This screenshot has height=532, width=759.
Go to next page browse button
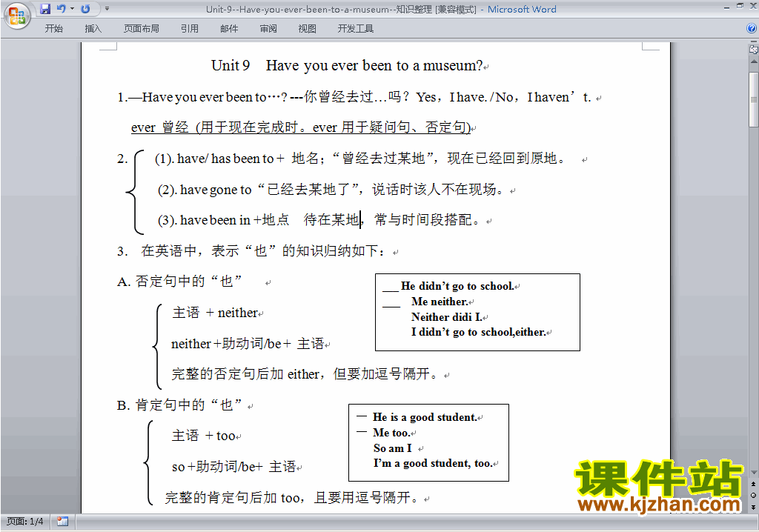tap(754, 507)
